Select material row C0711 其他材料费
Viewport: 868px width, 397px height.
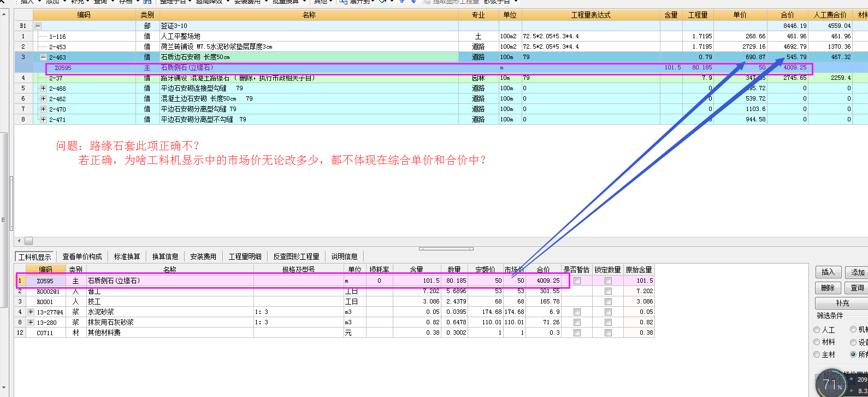(x=334, y=332)
